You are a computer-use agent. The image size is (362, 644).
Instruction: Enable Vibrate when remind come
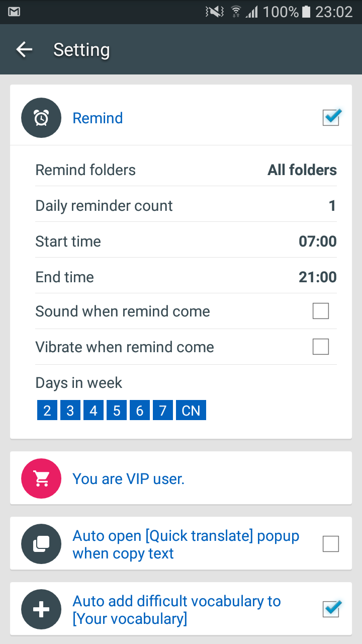[x=321, y=347]
